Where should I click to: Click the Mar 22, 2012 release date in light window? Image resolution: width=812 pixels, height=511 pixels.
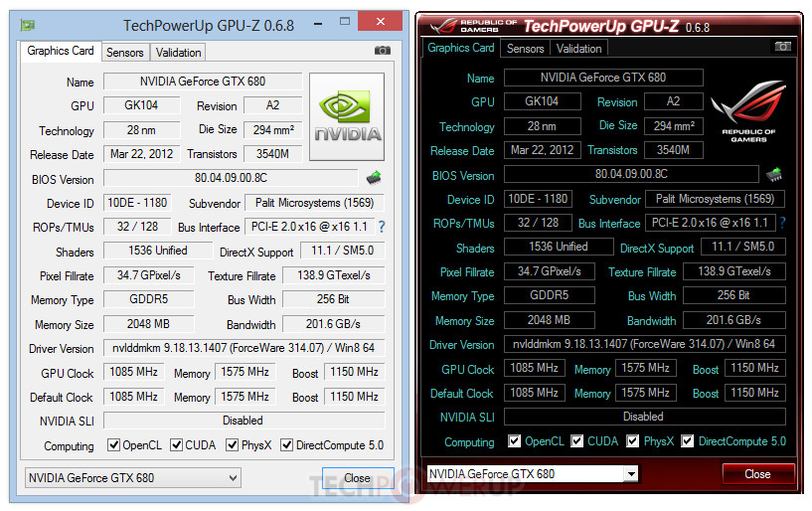(x=141, y=154)
